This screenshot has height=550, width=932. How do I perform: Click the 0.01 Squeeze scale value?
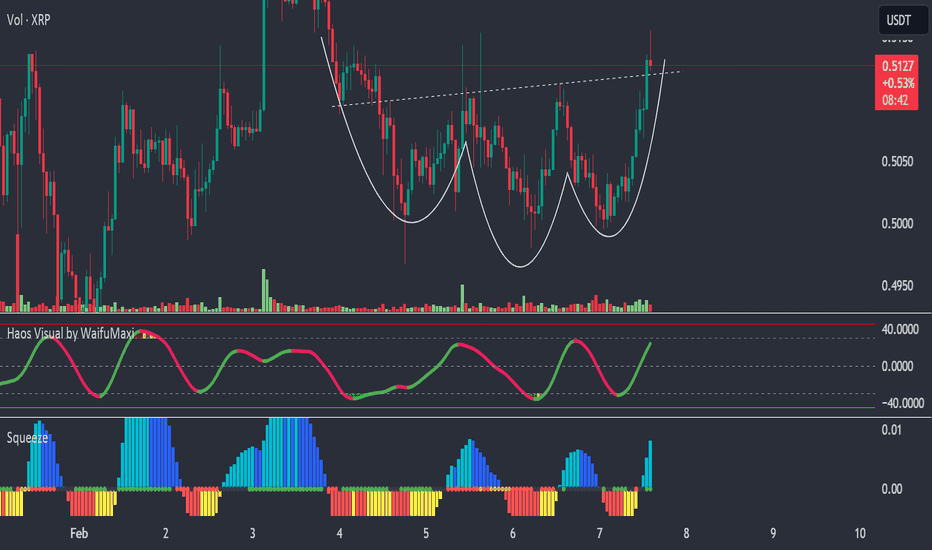coord(892,430)
